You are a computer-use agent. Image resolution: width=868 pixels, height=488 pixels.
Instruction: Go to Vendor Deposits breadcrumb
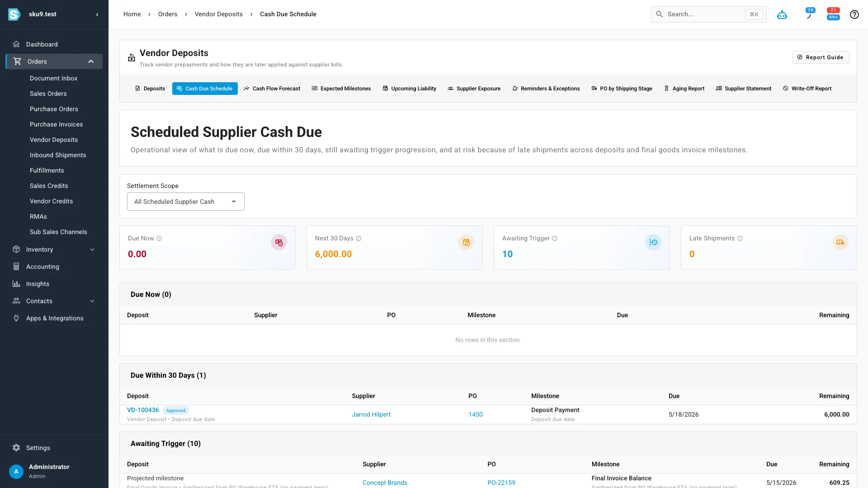[x=218, y=14]
